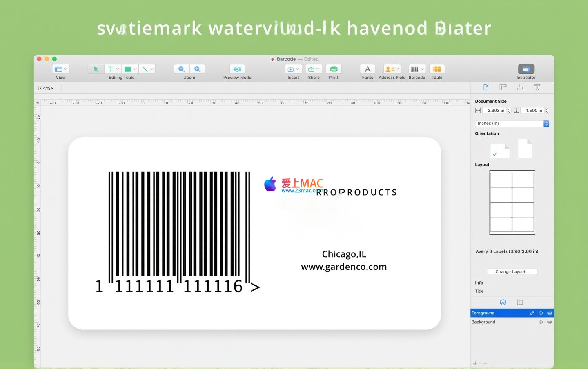
Task: Switch to the text inspector tab
Action: (537, 87)
